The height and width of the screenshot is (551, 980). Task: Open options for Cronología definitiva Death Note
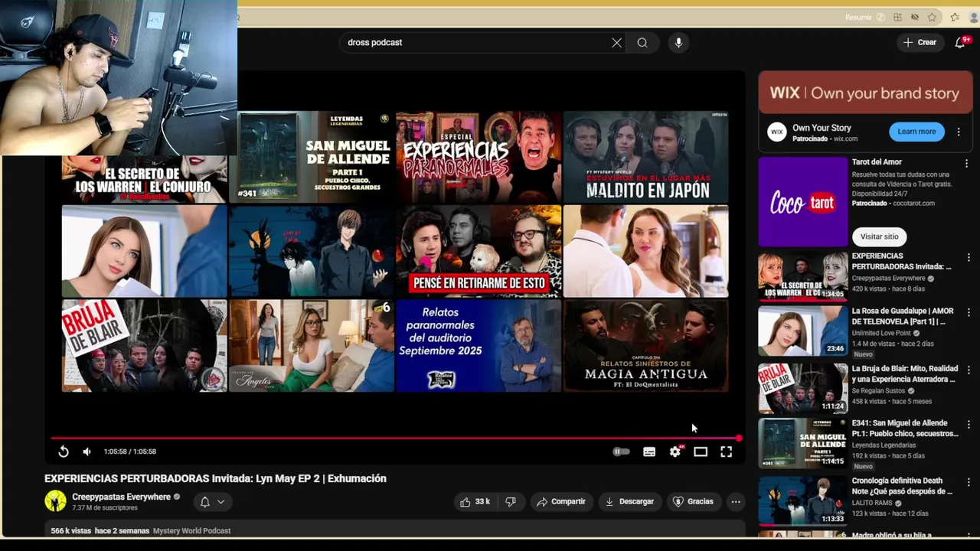(x=969, y=483)
